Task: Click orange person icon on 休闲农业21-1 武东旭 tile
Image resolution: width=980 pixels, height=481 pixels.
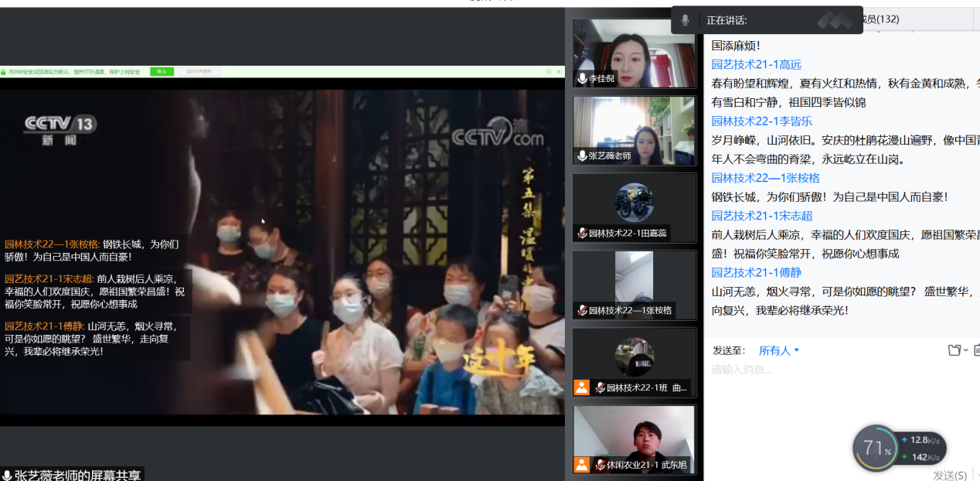Action: click(582, 465)
